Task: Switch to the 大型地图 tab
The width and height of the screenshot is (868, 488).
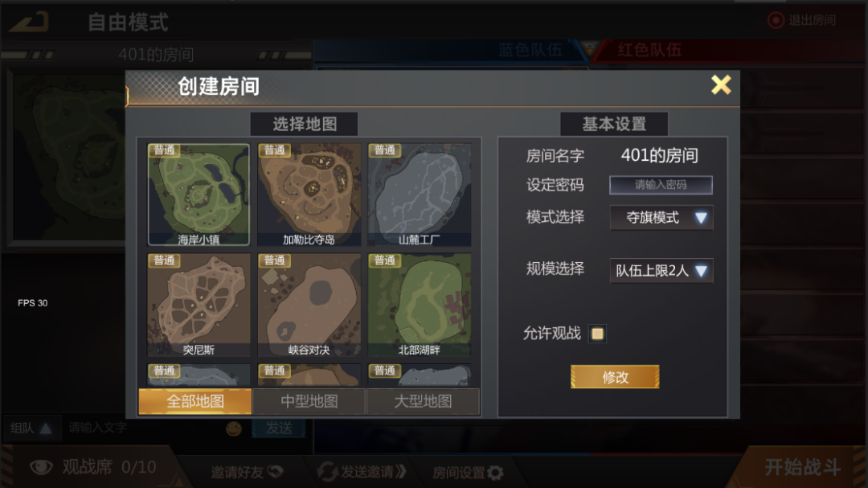Action: (423, 401)
